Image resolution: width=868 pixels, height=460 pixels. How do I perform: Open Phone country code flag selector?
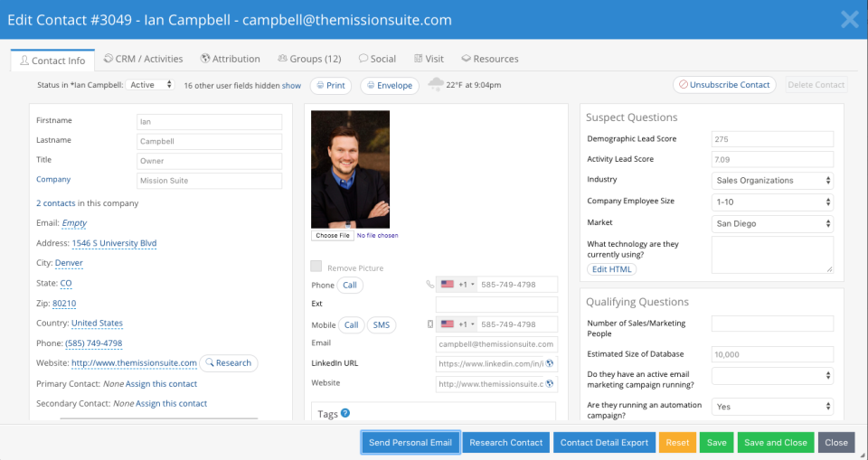tap(455, 285)
